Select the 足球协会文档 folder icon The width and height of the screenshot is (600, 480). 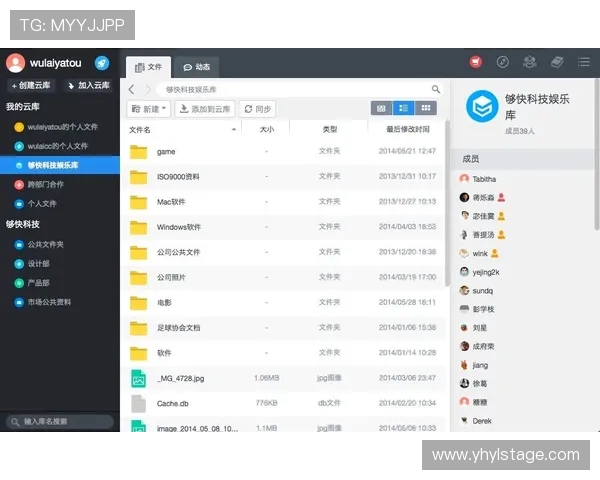coord(138,328)
